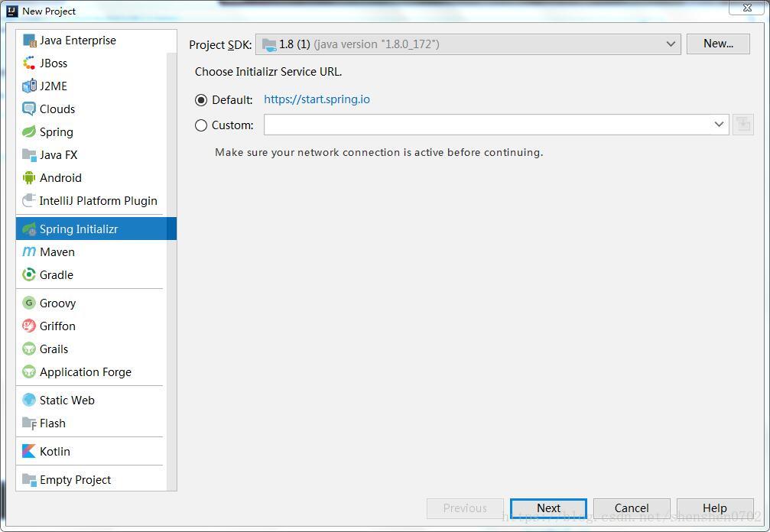
Task: Click the Groovy G icon
Action: click(29, 303)
